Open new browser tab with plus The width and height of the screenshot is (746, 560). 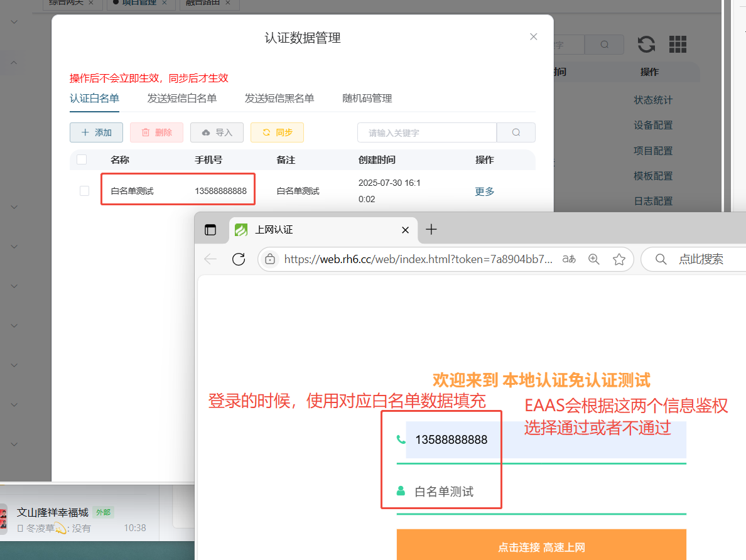(431, 230)
